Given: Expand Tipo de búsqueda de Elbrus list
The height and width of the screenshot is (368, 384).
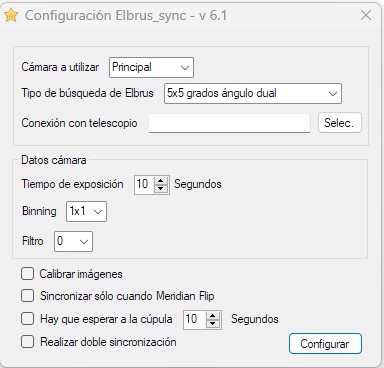Looking at the screenshot, I should point(253,93).
